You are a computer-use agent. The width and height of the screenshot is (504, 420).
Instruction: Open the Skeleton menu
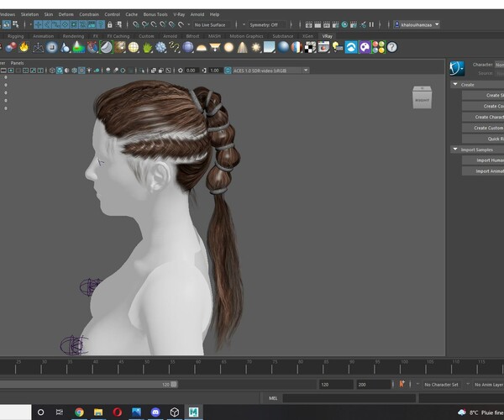tap(29, 14)
